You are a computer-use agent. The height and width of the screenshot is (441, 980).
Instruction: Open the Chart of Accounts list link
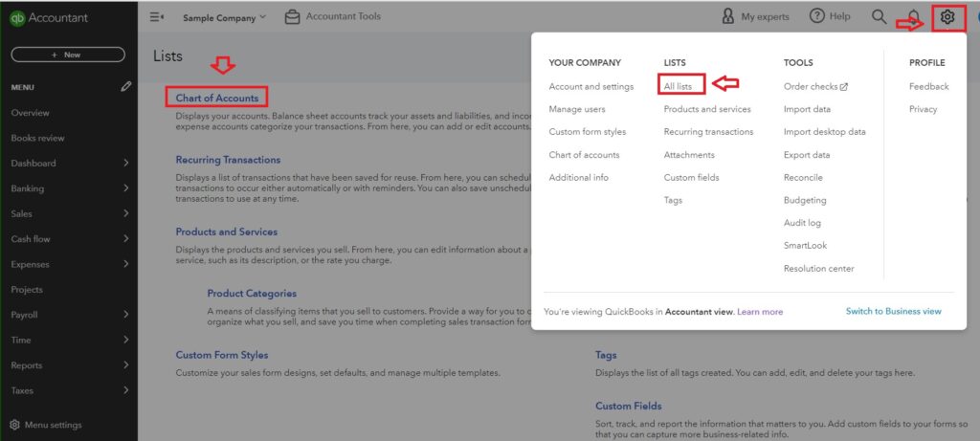(217, 99)
